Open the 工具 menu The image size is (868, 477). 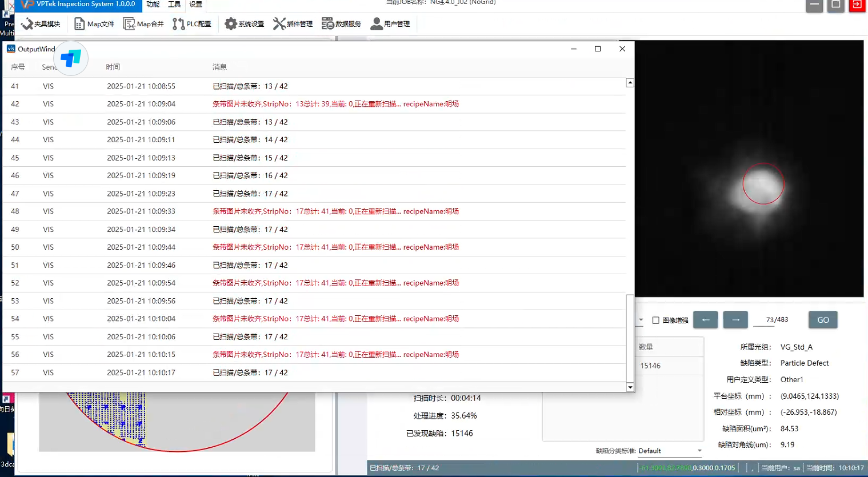(174, 5)
